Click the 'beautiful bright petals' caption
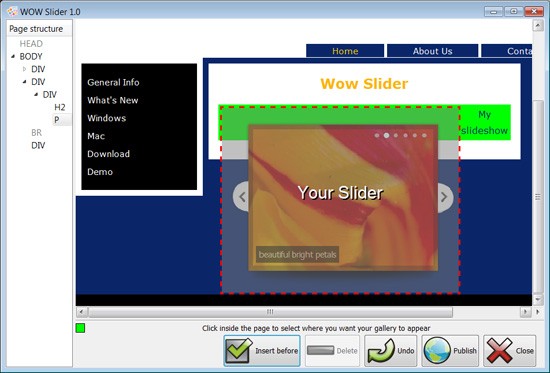This screenshot has width=550, height=373. coord(297,254)
